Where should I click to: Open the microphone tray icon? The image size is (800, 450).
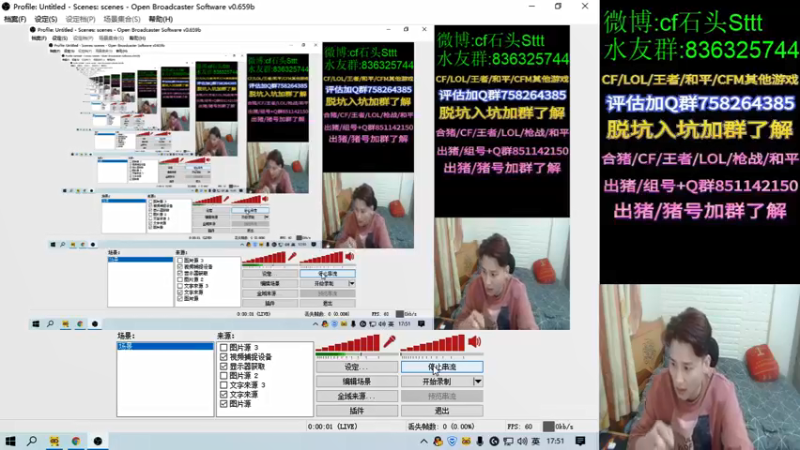click(480, 441)
